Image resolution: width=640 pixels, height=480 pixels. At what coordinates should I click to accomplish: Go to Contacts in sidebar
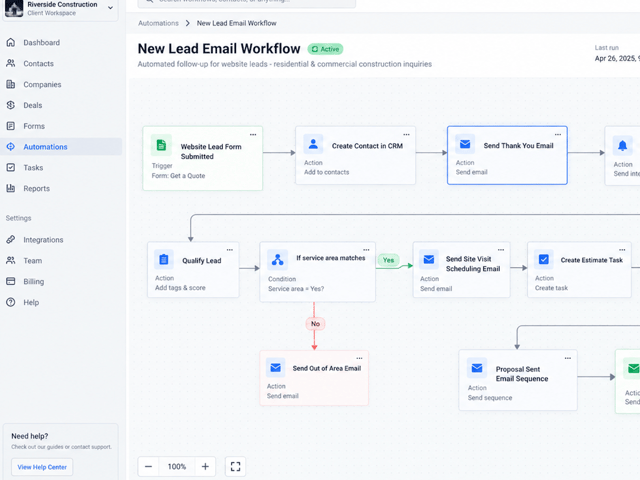coord(61,63)
